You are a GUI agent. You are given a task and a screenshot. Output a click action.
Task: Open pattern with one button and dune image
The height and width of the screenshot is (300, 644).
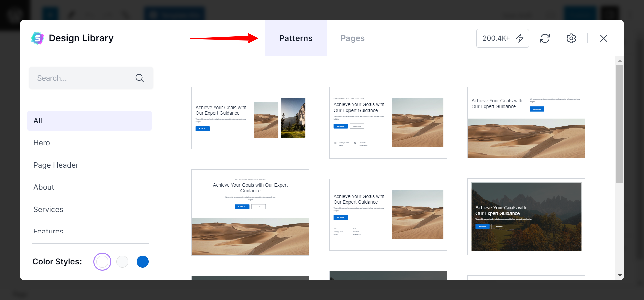pyautogui.click(x=388, y=215)
